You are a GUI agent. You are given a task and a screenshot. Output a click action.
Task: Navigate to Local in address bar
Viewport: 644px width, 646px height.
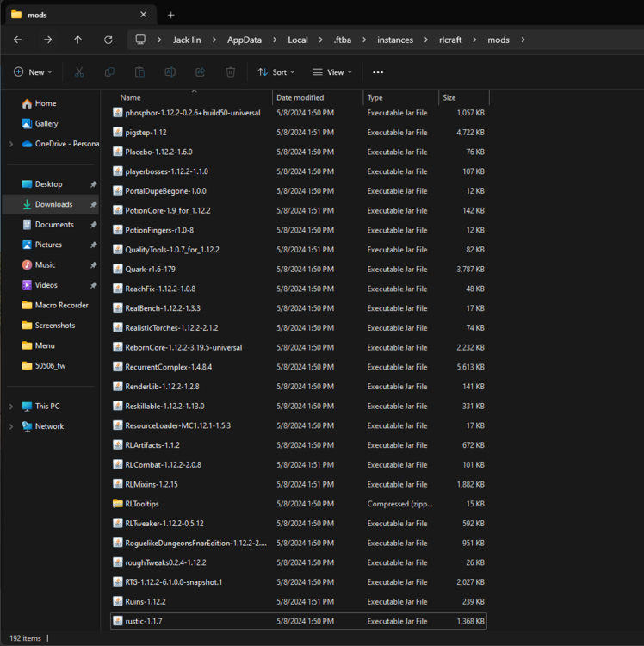[x=298, y=40]
